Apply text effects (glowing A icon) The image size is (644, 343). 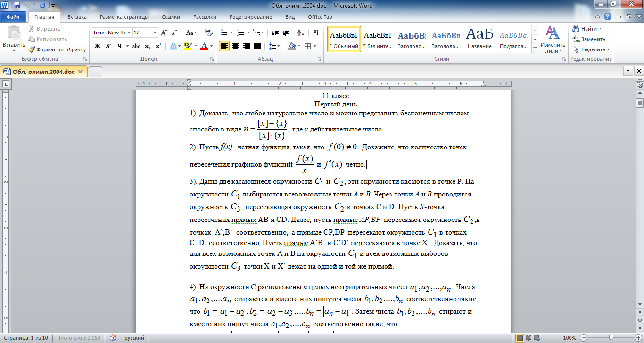pos(173,46)
